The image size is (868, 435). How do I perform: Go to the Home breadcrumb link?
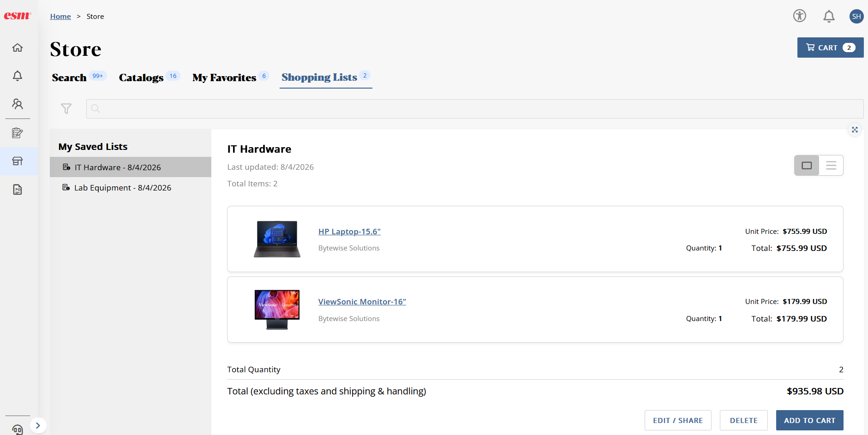click(x=60, y=16)
